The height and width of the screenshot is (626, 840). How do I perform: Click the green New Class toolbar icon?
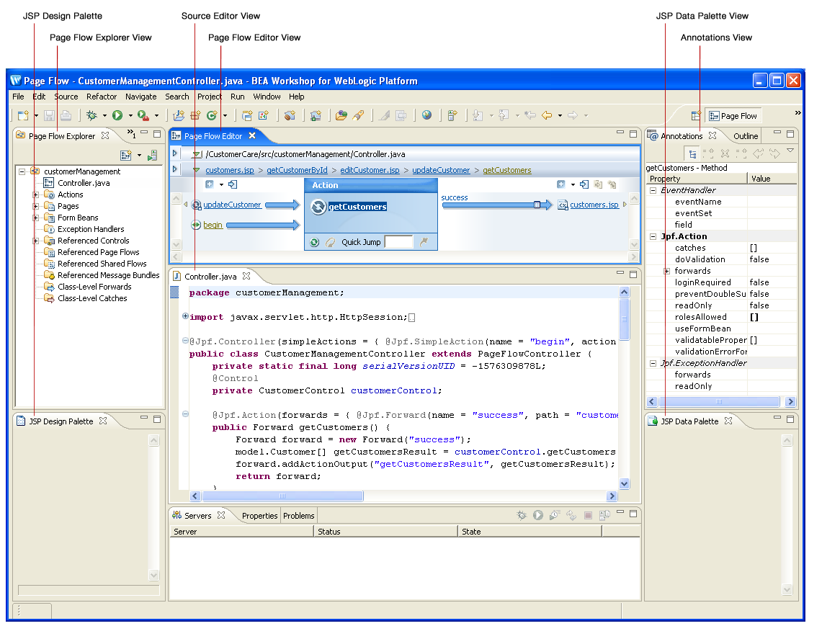212,115
